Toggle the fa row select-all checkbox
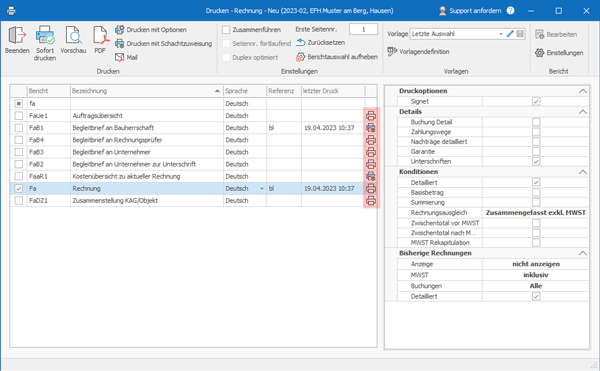 [x=19, y=103]
